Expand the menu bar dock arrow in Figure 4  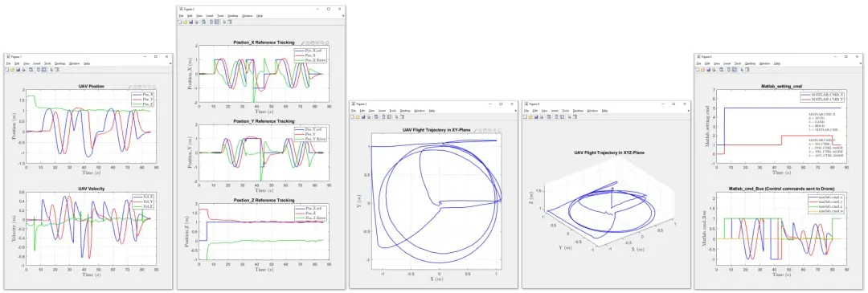[x=689, y=111]
